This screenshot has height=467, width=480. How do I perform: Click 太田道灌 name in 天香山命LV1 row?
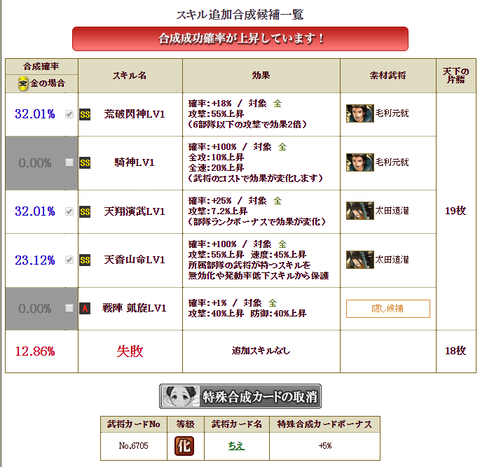click(x=392, y=260)
